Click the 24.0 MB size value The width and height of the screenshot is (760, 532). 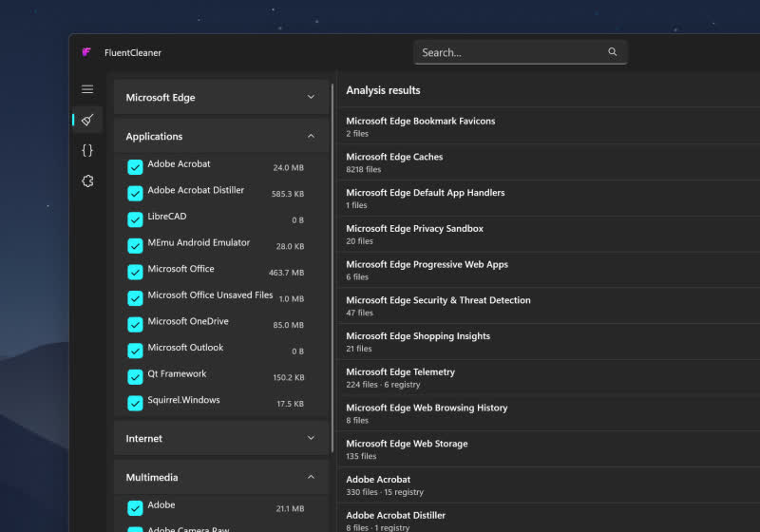point(289,167)
